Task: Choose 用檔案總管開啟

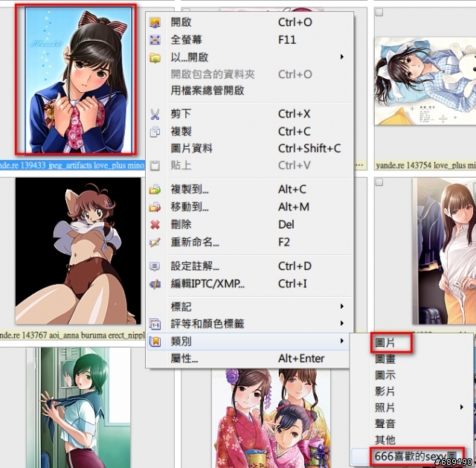Action: 250,91
